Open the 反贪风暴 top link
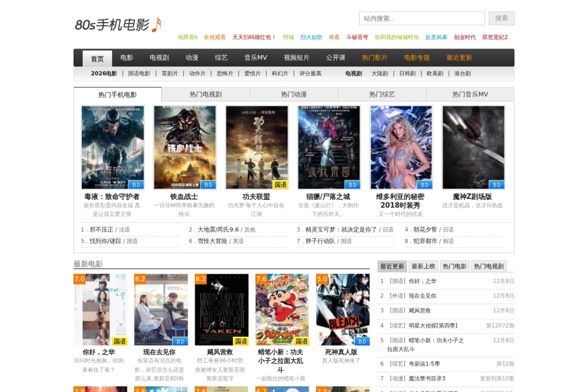588x392 pixels. click(x=437, y=37)
